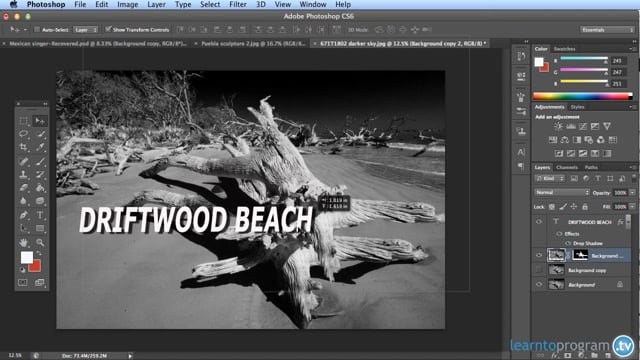Viewport: 640px width, 360px height.
Task: Add a Curves adjustment
Action: click(x=583, y=127)
